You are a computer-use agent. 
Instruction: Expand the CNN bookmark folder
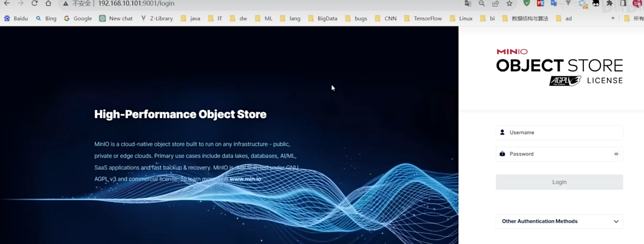tap(386, 18)
